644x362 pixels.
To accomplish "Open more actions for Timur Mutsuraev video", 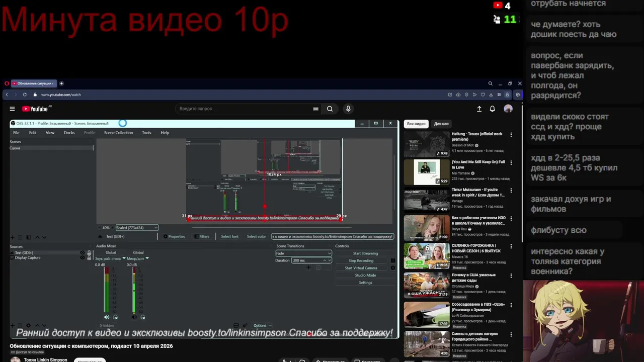I will coord(511,191).
